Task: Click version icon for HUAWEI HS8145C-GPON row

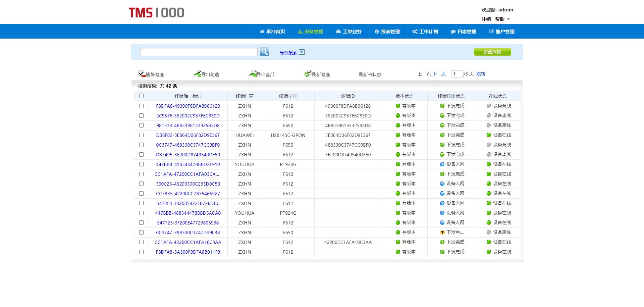Action: [398, 135]
